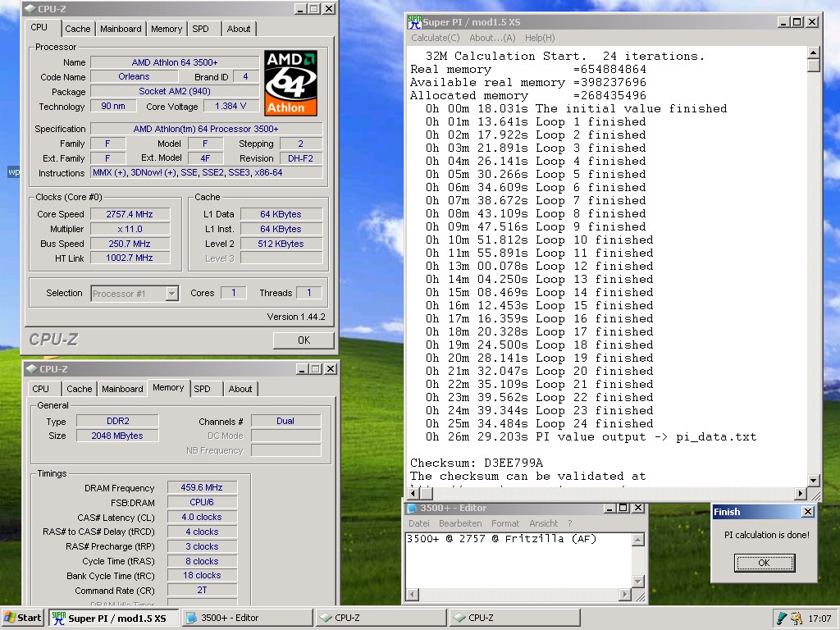
Task: Confirm OK in Finish dialog
Action: tap(764, 563)
